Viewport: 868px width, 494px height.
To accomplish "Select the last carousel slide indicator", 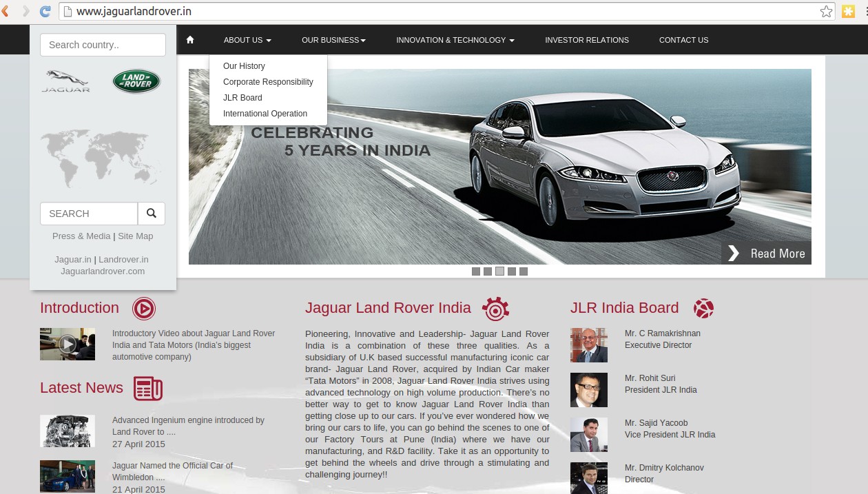I will click(x=524, y=271).
